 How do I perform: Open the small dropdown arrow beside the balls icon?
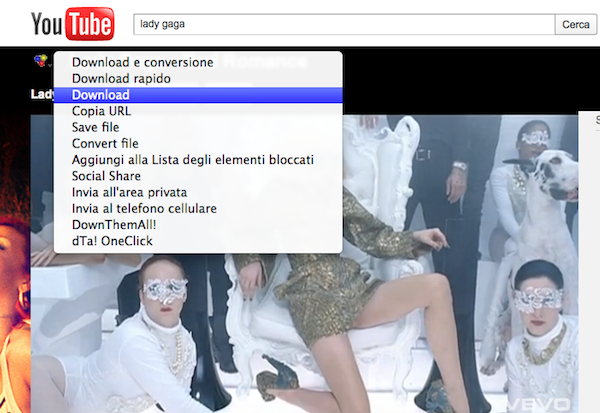click(x=50, y=65)
